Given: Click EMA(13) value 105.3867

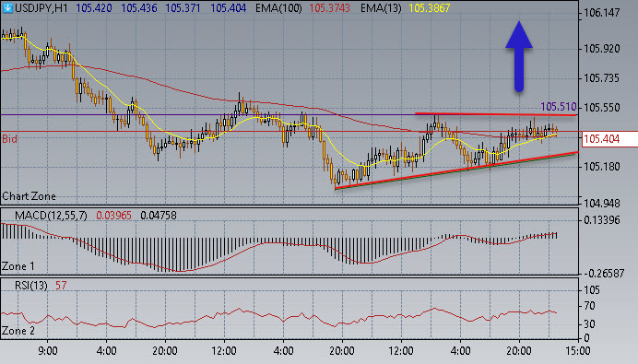Looking at the screenshot, I should [430, 8].
